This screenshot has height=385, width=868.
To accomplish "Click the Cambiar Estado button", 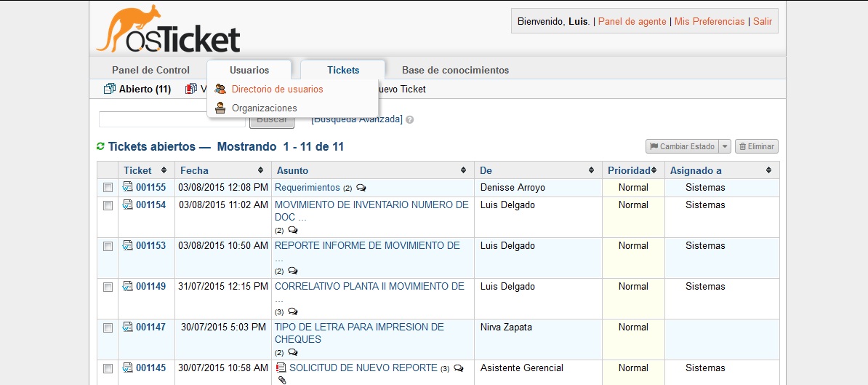I will [x=682, y=146].
